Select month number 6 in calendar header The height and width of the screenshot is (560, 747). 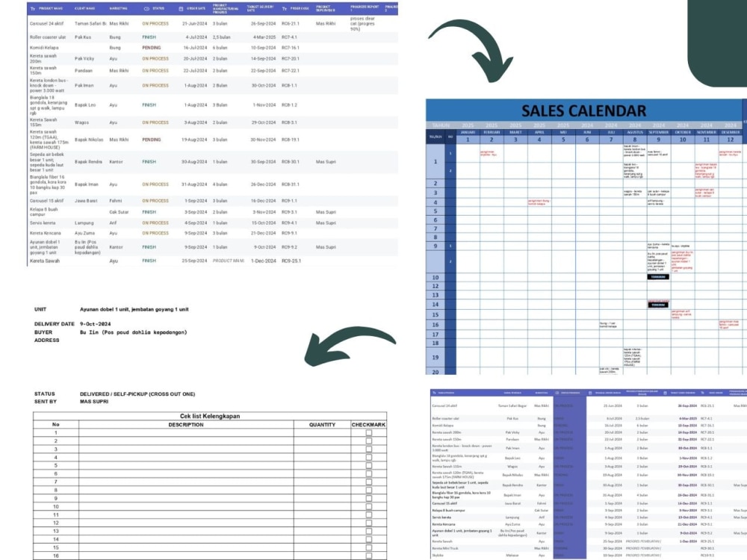point(587,140)
